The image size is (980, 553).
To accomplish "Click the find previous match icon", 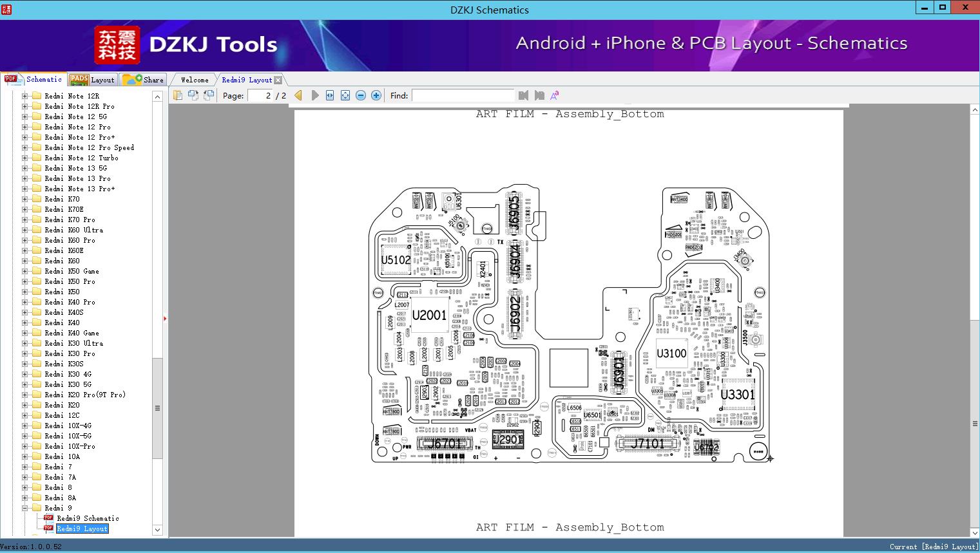I will click(x=523, y=95).
